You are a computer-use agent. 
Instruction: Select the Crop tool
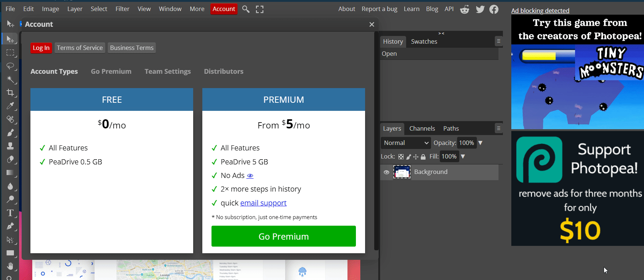click(x=10, y=93)
